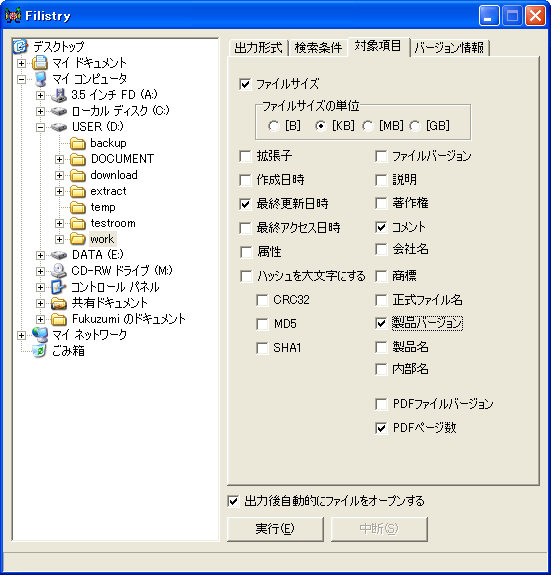Enable the MD5 hash checkbox

[262, 324]
